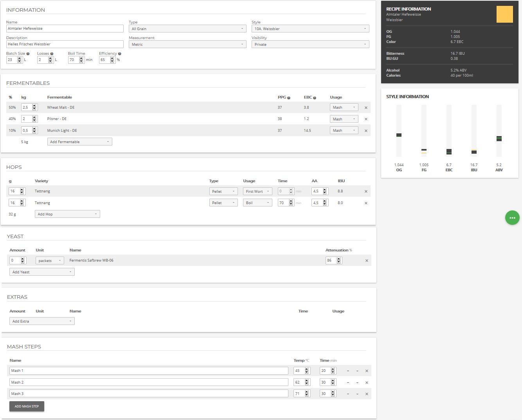Click the PPG column help icon

click(x=289, y=98)
